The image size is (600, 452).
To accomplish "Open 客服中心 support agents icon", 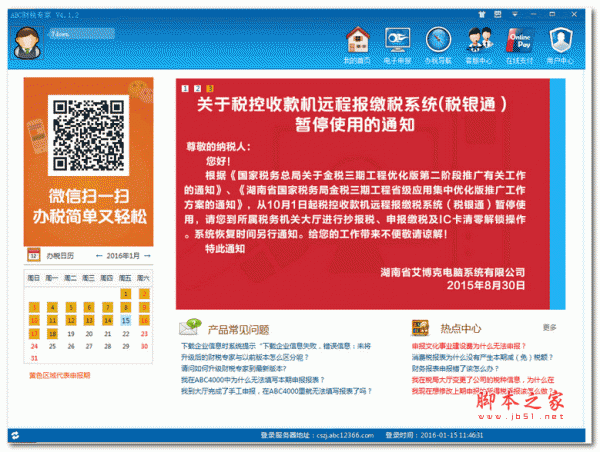I will 479,40.
